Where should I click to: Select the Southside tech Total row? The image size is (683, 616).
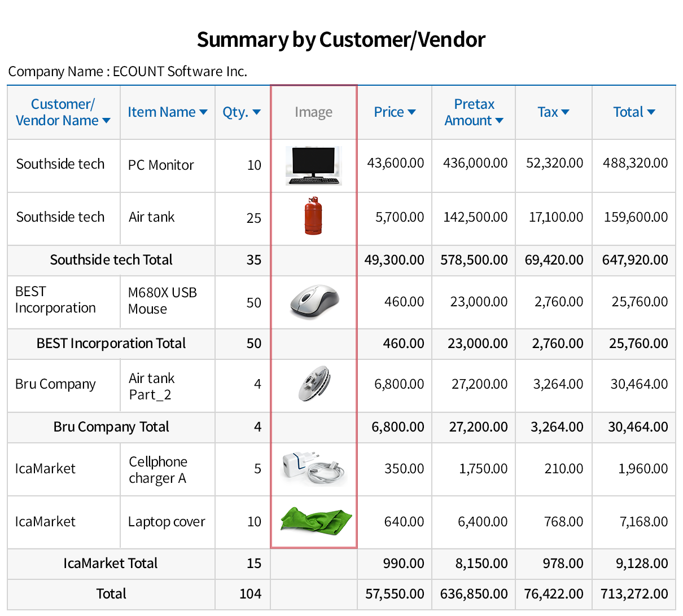click(111, 260)
